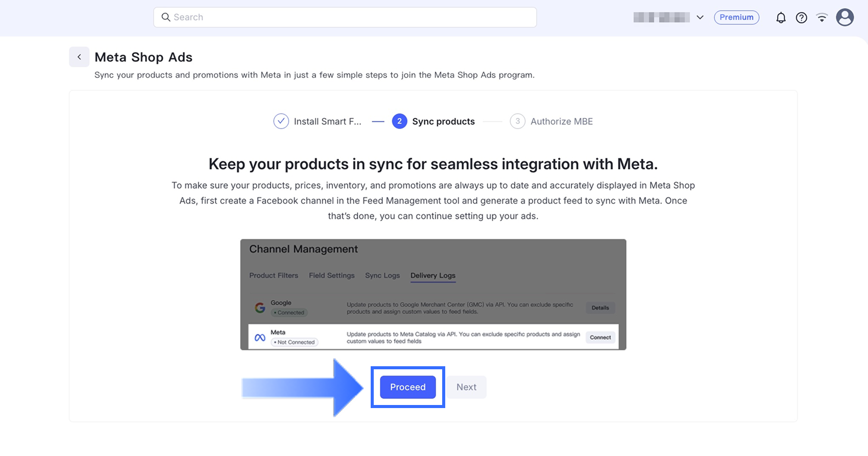
Task: Open the user profile avatar
Action: pyautogui.click(x=845, y=17)
